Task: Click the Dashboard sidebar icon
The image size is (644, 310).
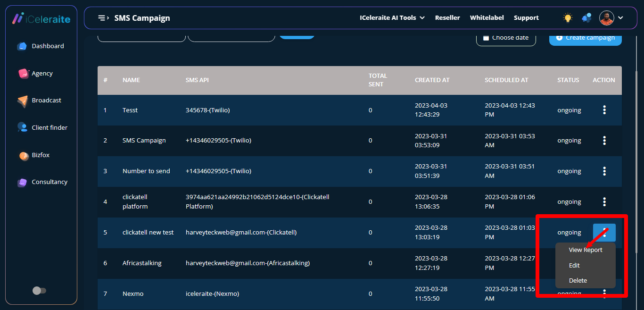Action: 22,46
